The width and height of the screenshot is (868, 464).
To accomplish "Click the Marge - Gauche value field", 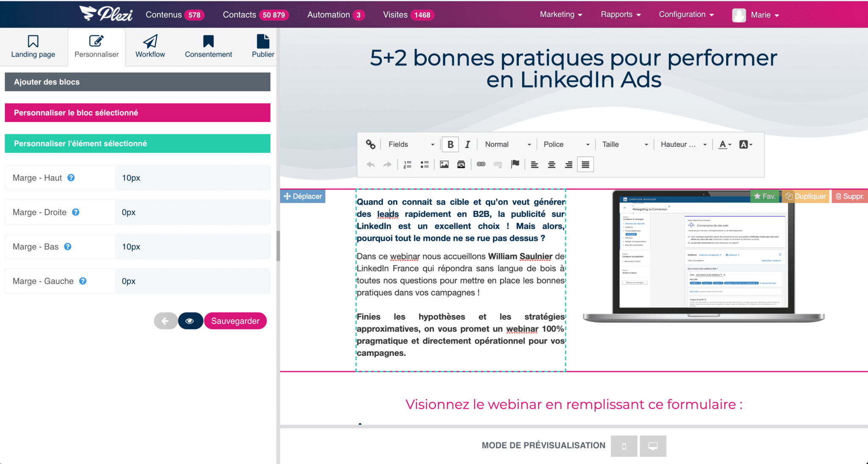I will coord(193,281).
